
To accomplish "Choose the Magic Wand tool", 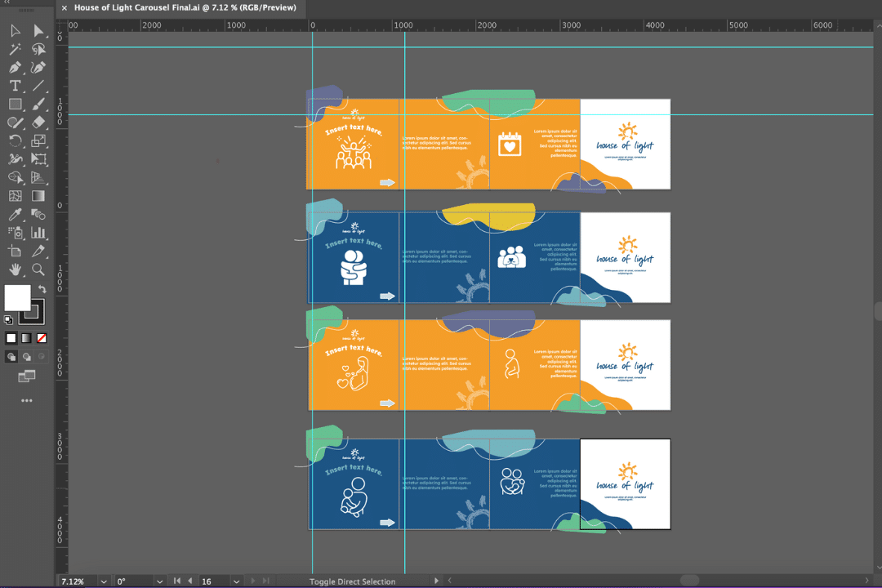I will pyautogui.click(x=15, y=50).
